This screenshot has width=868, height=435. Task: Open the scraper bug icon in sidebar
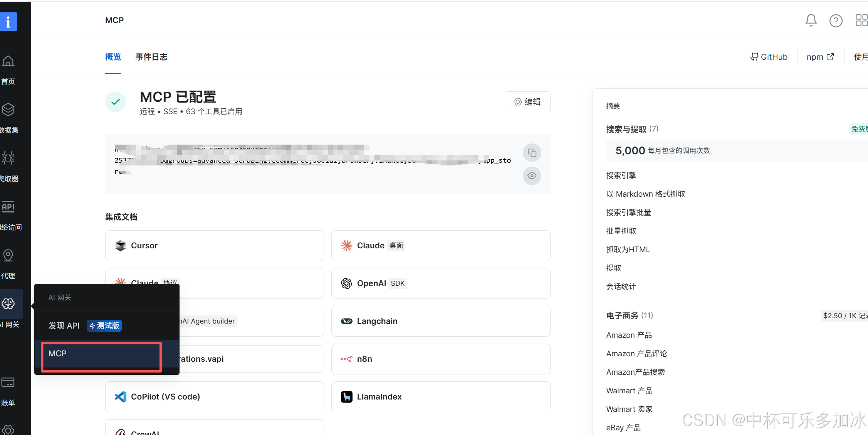click(8, 158)
